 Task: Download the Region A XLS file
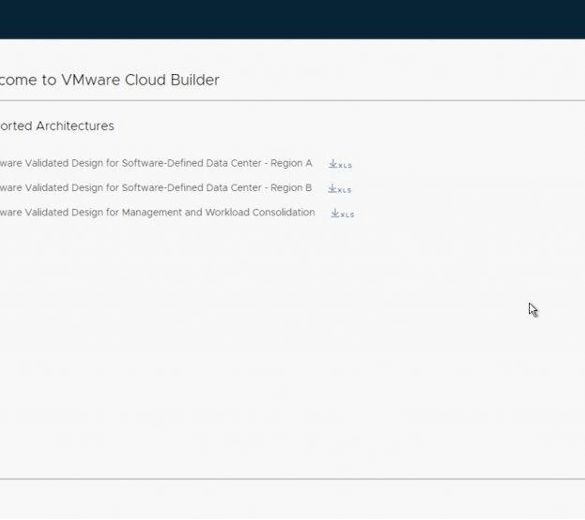(x=340, y=164)
